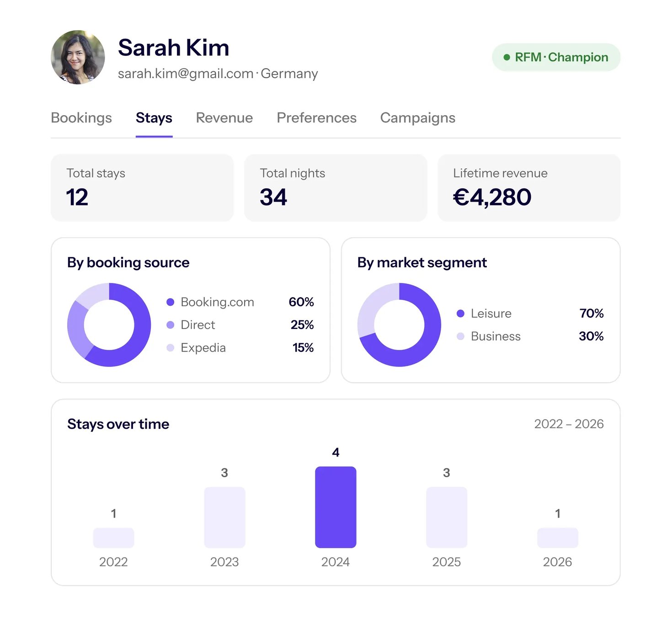672x617 pixels.
Task: Click the RFM Champion badge
Action: point(556,57)
